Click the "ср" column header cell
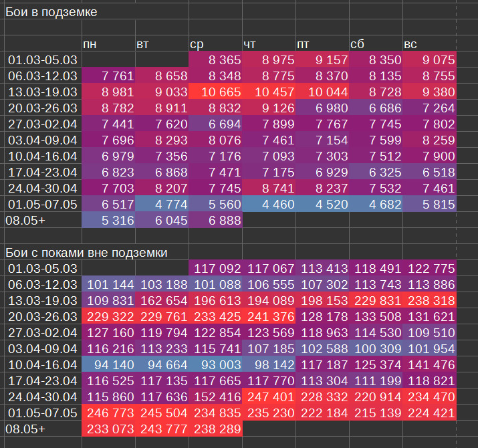Image resolution: width=478 pixels, height=448 pixels. (215, 44)
